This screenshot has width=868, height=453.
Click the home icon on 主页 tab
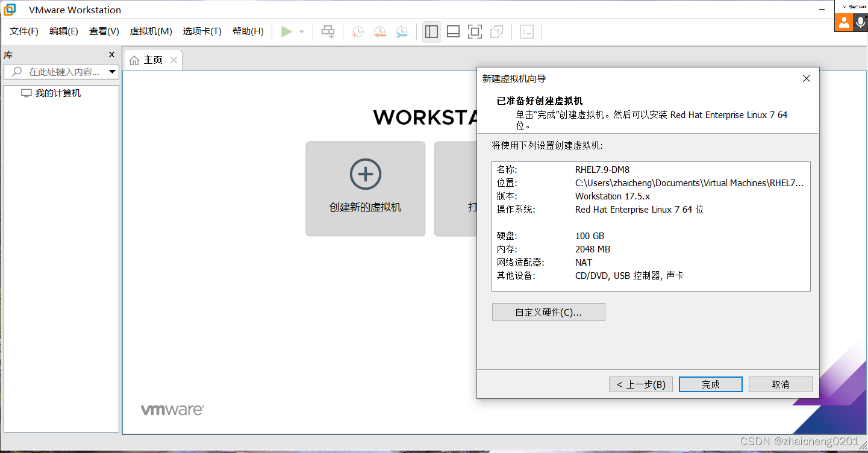[134, 60]
